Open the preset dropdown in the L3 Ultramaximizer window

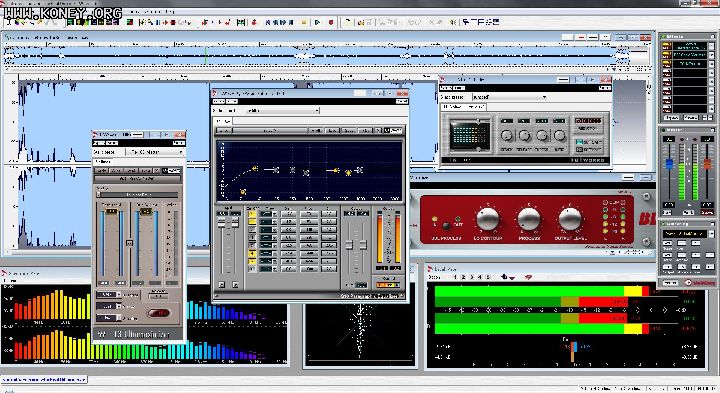tap(155, 152)
